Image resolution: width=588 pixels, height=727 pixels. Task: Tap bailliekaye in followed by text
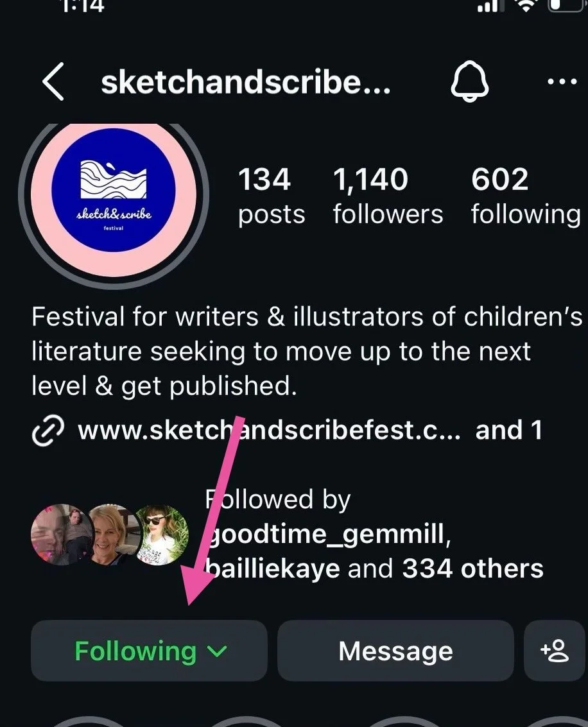[x=273, y=569]
